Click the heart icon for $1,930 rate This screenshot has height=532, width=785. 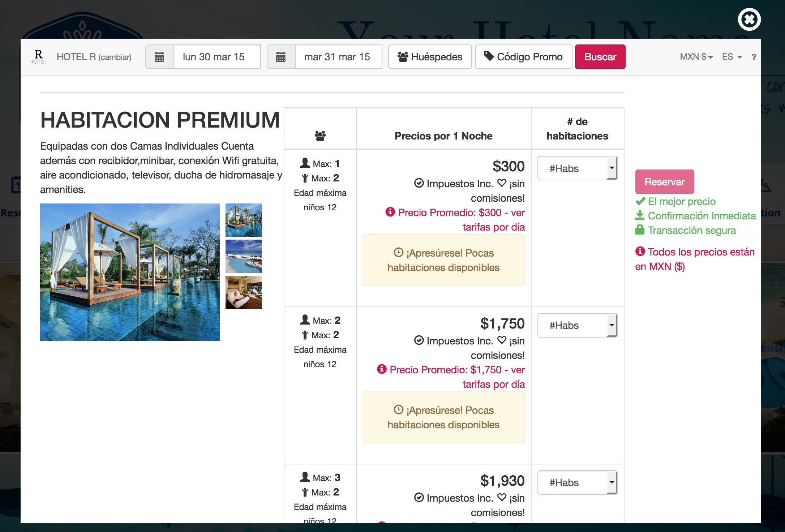(x=502, y=497)
